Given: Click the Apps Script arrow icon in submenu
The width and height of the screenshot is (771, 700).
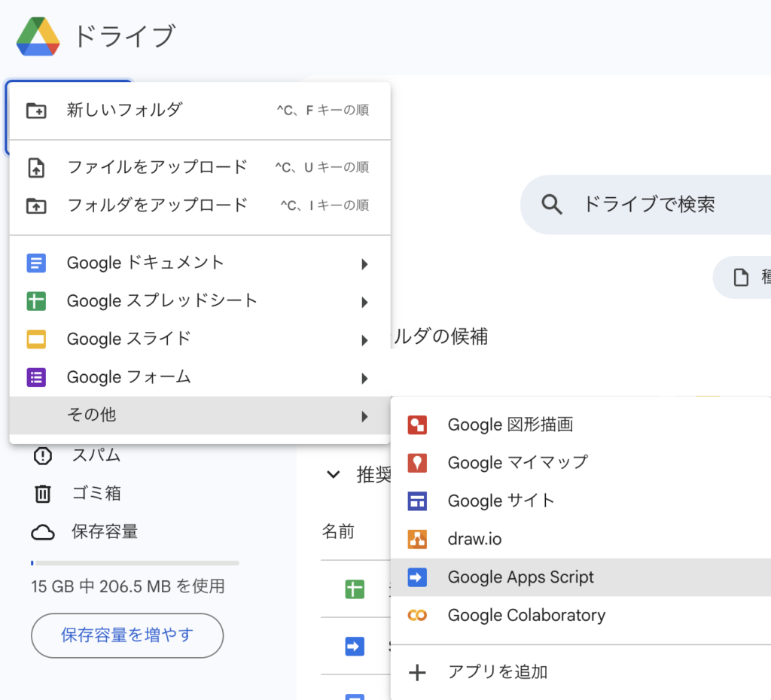Looking at the screenshot, I should [x=417, y=577].
